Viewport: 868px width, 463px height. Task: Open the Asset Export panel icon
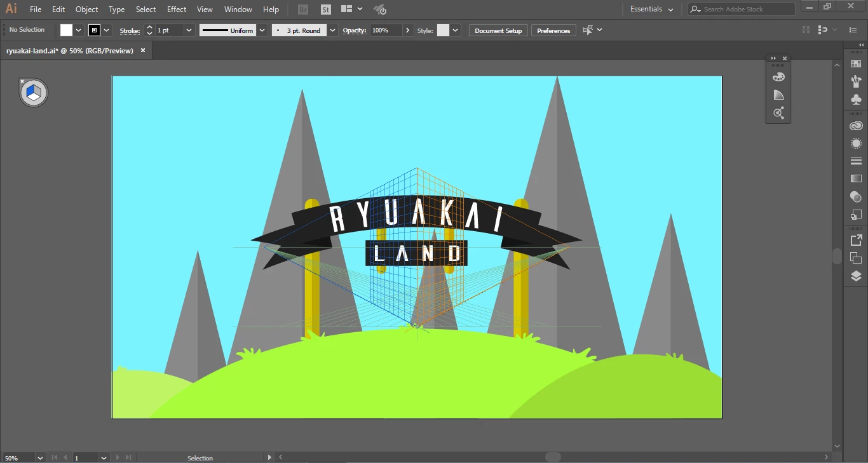[856, 240]
